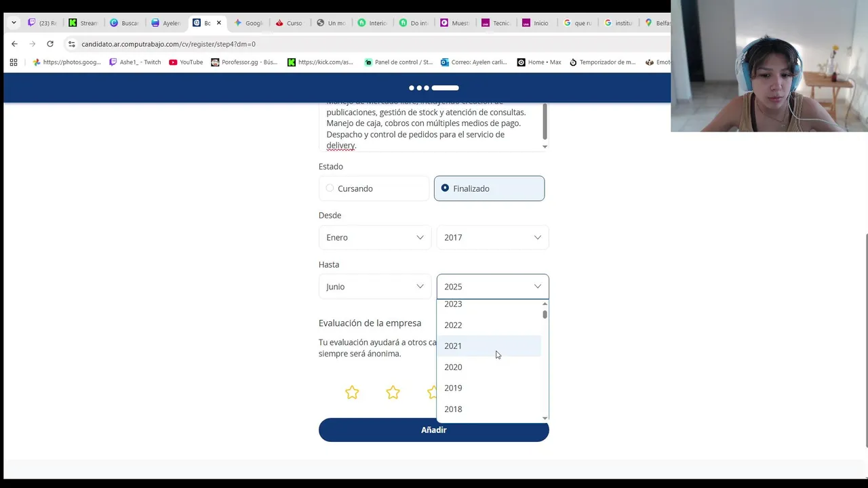
Task: Click the page vertical scrollbar
Action: (865, 340)
